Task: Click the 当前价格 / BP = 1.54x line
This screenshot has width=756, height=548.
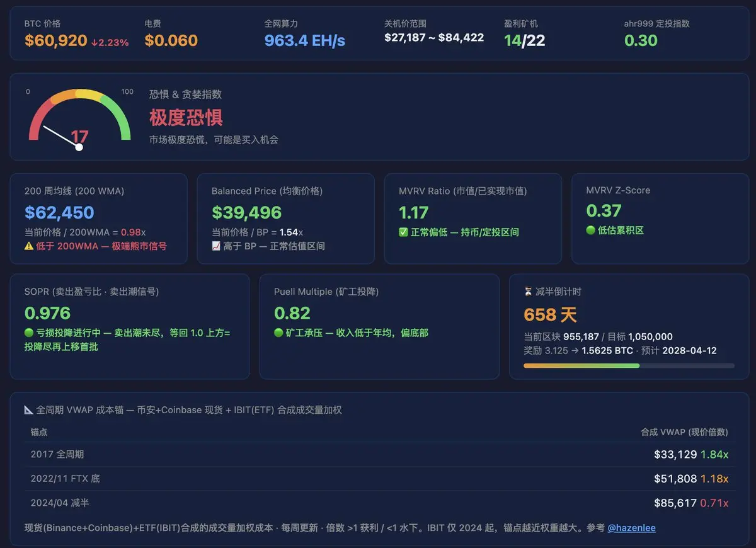Action: pyautogui.click(x=257, y=232)
